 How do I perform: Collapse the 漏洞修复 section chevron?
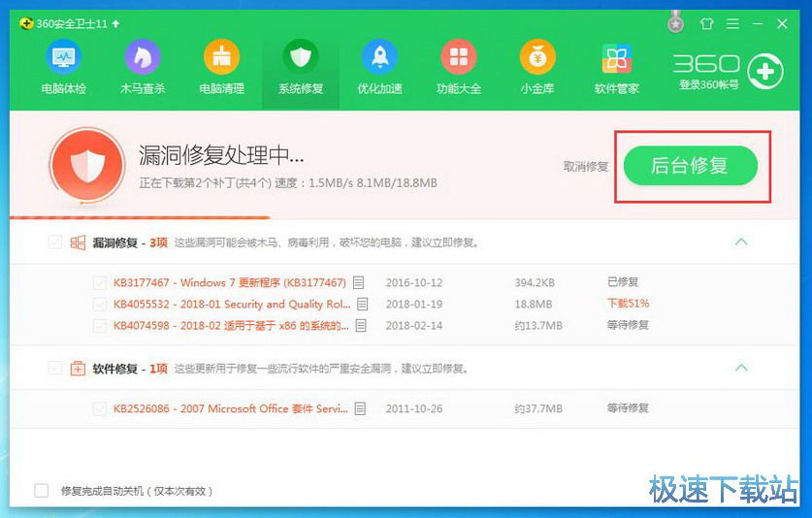point(741,242)
